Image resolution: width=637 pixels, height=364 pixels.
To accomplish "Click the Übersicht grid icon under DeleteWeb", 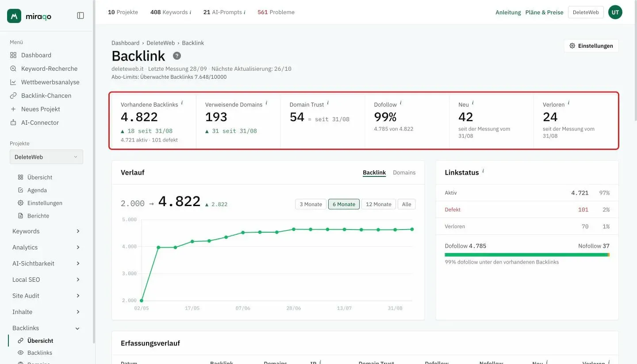I will pyautogui.click(x=20, y=177).
